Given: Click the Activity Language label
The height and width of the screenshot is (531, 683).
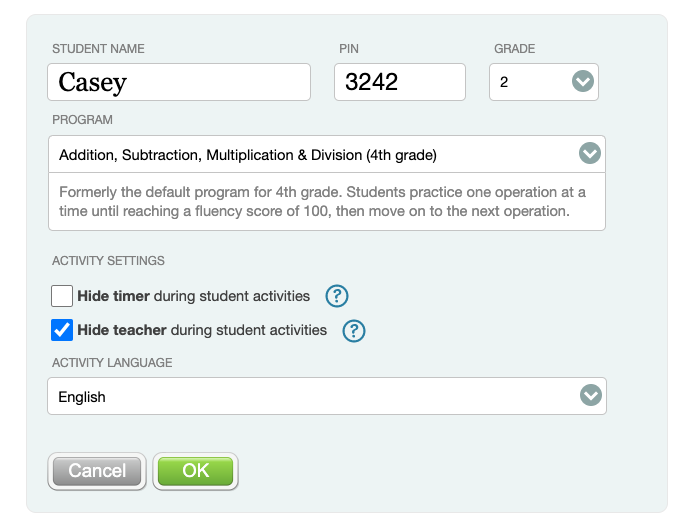Looking at the screenshot, I should point(112,362).
